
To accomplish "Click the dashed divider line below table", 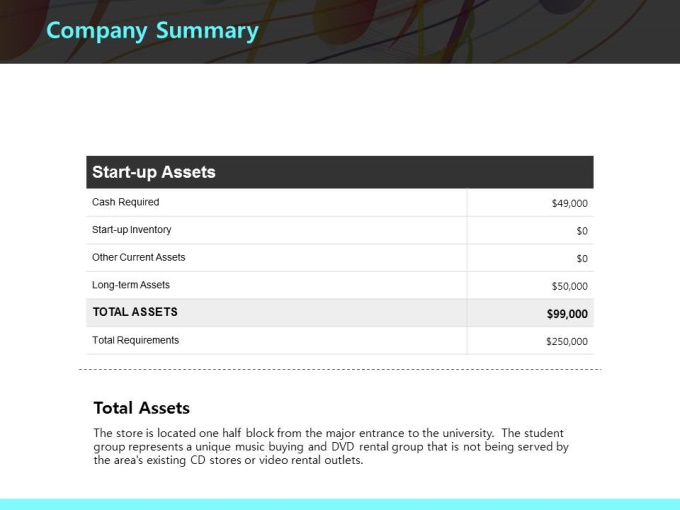I will pos(340,369).
